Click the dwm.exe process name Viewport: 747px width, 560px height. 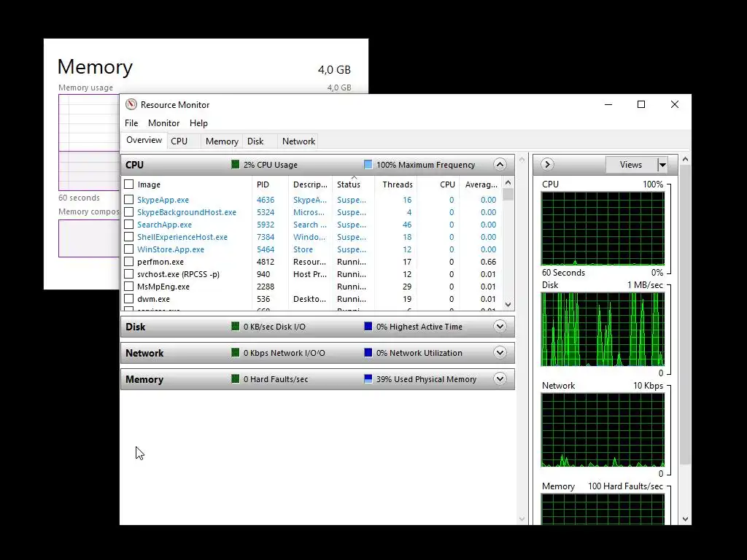pos(153,299)
